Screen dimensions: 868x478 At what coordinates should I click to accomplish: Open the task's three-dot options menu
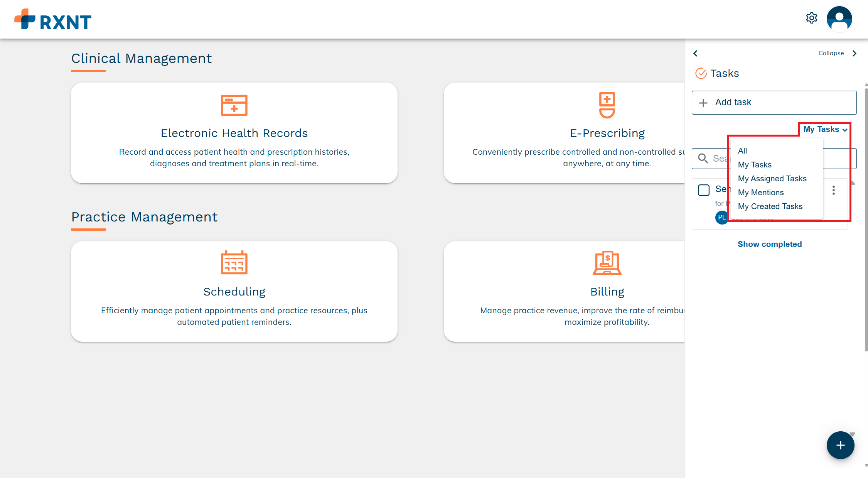pyautogui.click(x=833, y=190)
